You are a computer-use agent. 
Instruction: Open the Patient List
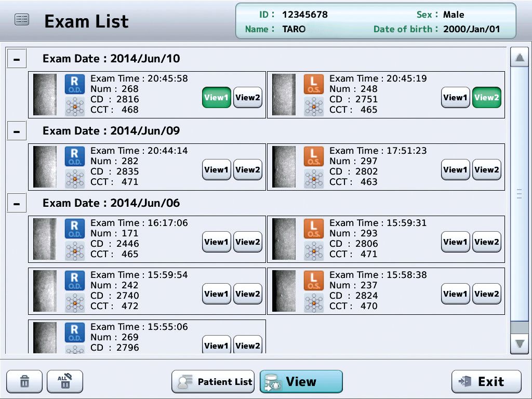(x=213, y=382)
